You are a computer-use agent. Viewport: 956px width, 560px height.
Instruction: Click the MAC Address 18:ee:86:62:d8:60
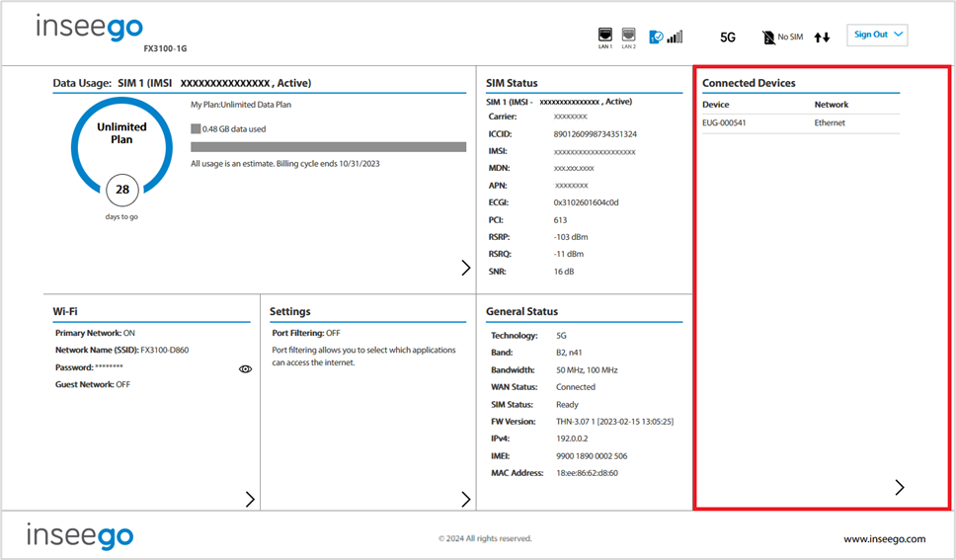[x=587, y=473]
